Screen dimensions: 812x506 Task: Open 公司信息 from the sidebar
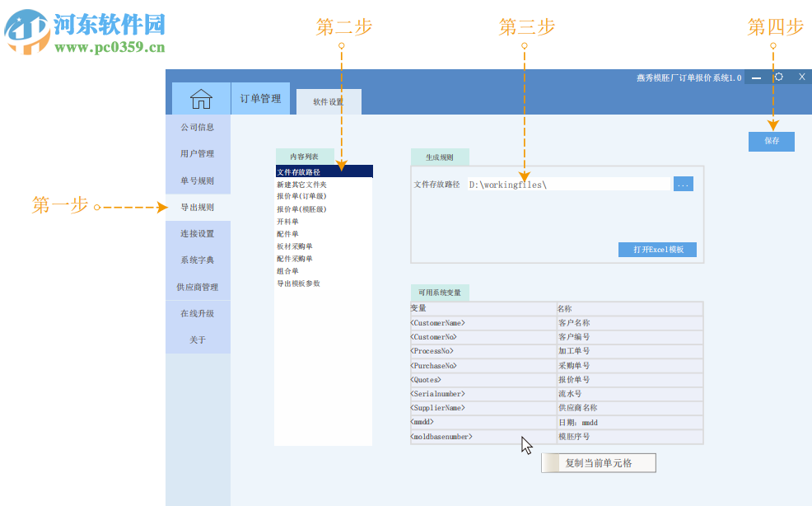click(198, 127)
